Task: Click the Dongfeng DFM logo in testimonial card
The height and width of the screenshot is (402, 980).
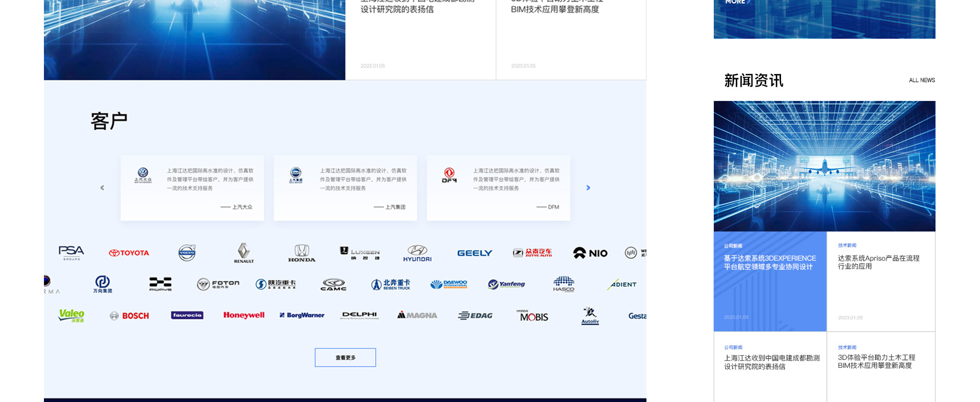Action: pos(449,175)
